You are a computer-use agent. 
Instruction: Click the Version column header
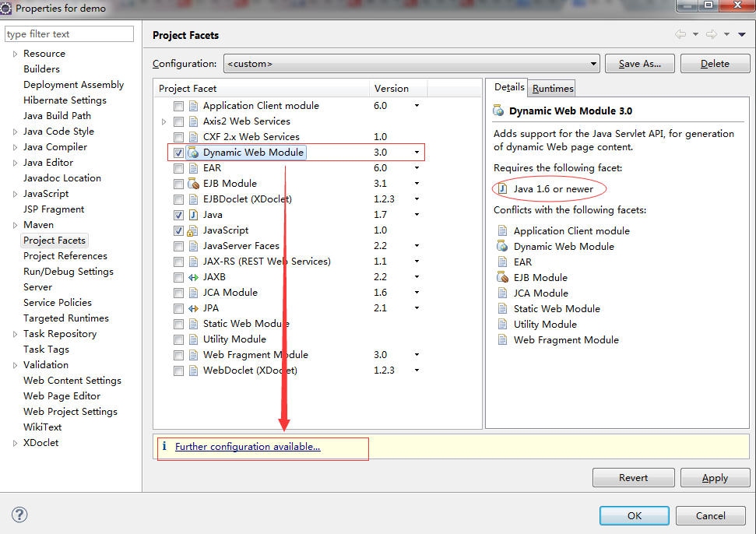[x=399, y=89]
